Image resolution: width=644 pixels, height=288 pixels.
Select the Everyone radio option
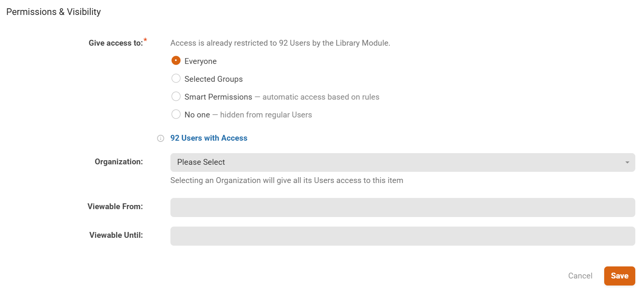pyautogui.click(x=176, y=61)
